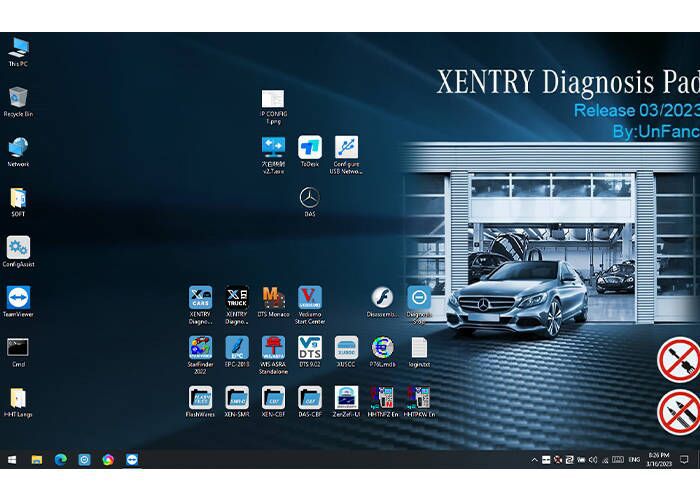Launch the StarFinder 2022 shortcut
Image resolution: width=700 pixels, height=500 pixels.
click(200, 347)
